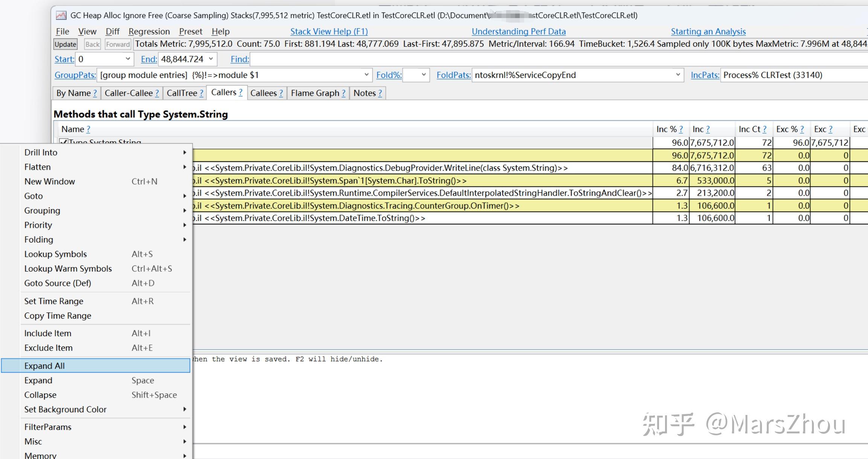Screen dimensions: 868x459
Task: Uncheck the Type System.String checkbox
Action: point(64,141)
